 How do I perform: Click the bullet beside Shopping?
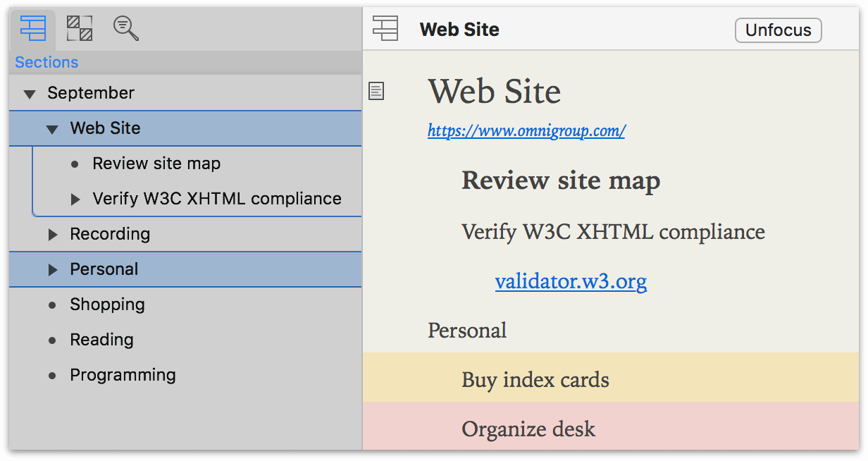coord(52,305)
